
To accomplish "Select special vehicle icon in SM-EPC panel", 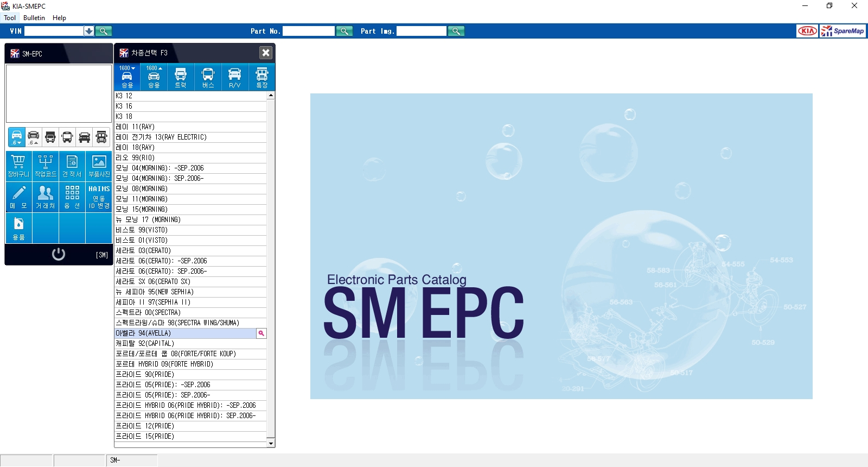I will (101, 137).
